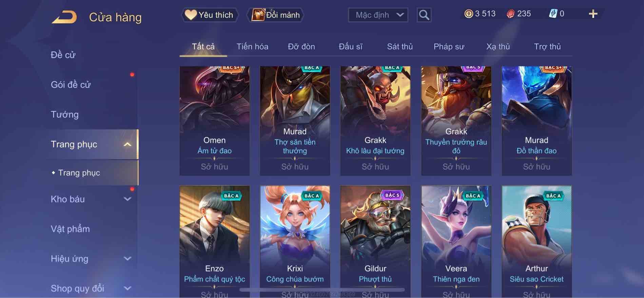Tap the treasure chest icon in Đổi mảnh
The height and width of the screenshot is (298, 644).
(258, 15)
